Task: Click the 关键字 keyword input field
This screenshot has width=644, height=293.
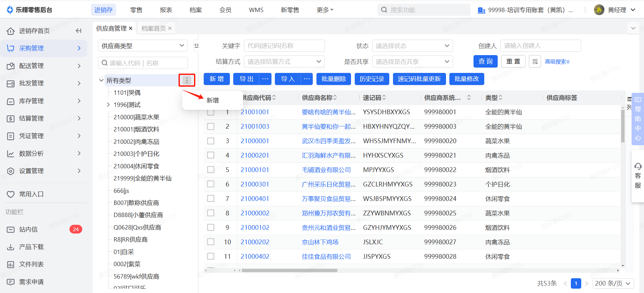Action: 284,46
